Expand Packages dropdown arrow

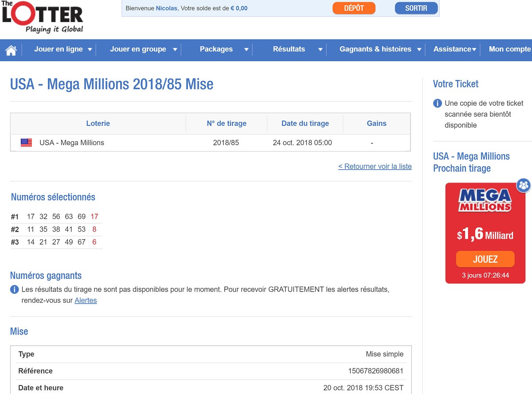coord(246,50)
